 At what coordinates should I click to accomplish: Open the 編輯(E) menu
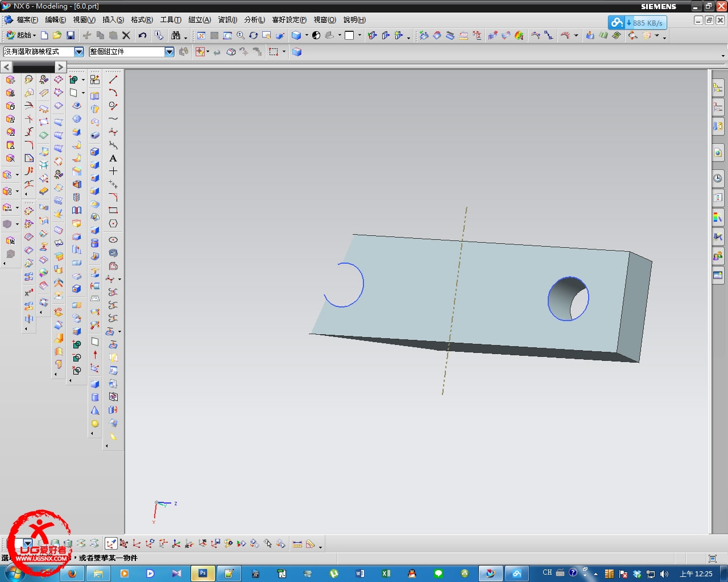55,20
